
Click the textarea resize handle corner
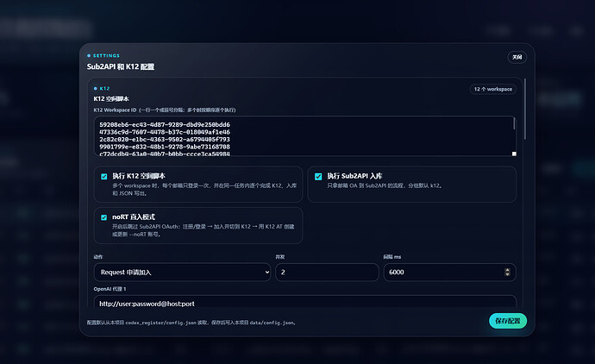click(x=514, y=154)
